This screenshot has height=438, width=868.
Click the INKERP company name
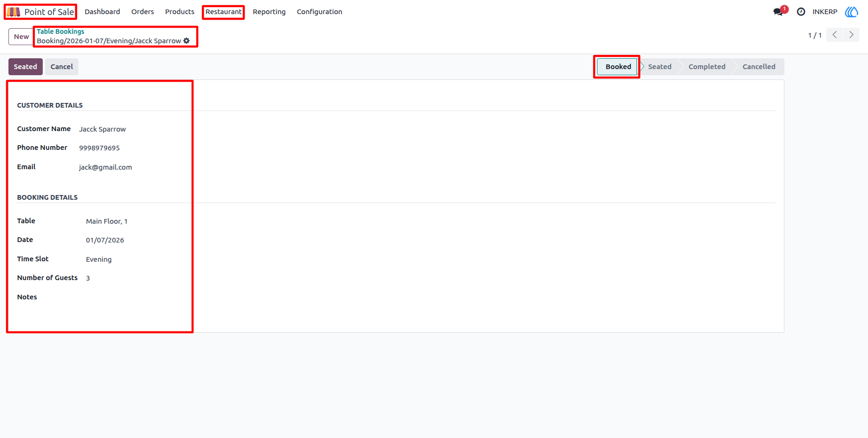coord(825,12)
